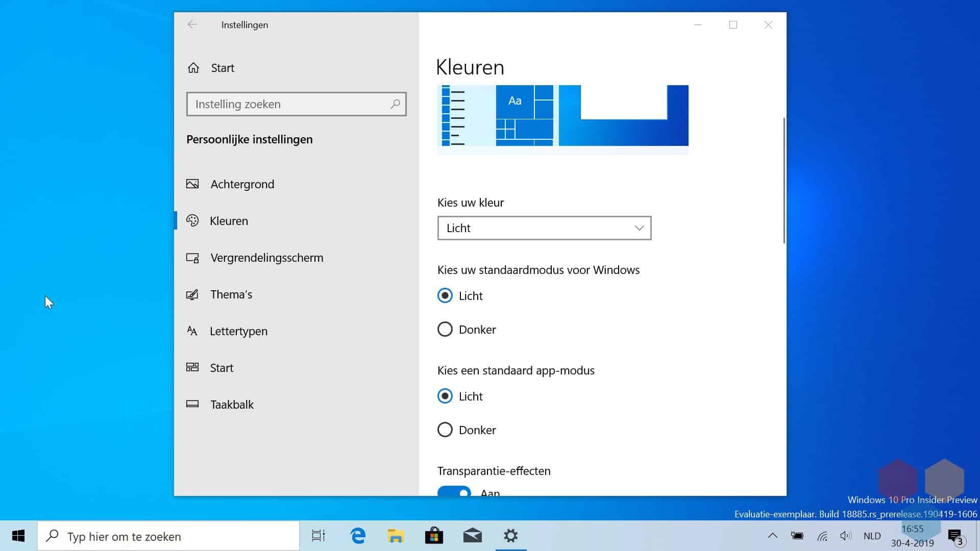980x551 pixels.
Task: Click the Lettertypen font icon
Action: coord(192,331)
